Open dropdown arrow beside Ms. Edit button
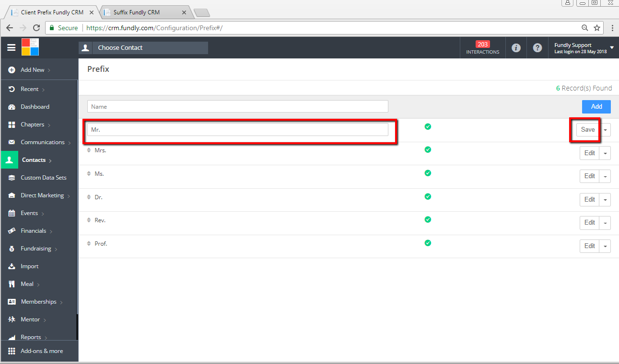 (x=605, y=176)
